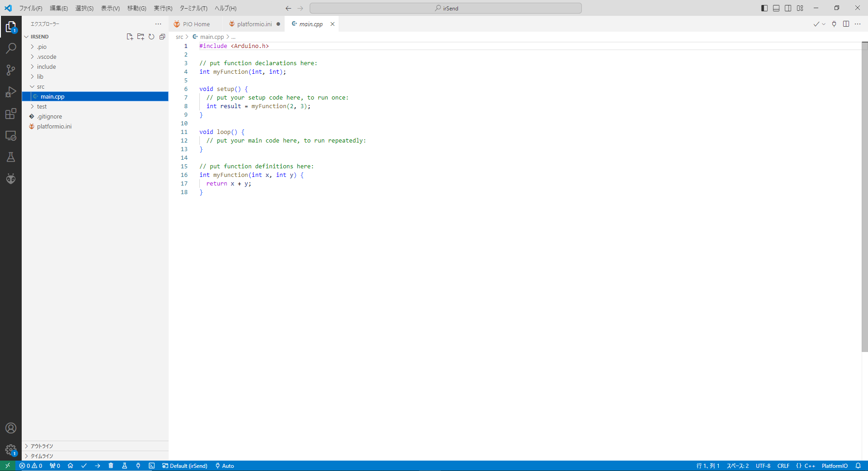Open the ターミナル(T) menu
Image resolution: width=868 pixels, height=471 pixels.
[193, 8]
